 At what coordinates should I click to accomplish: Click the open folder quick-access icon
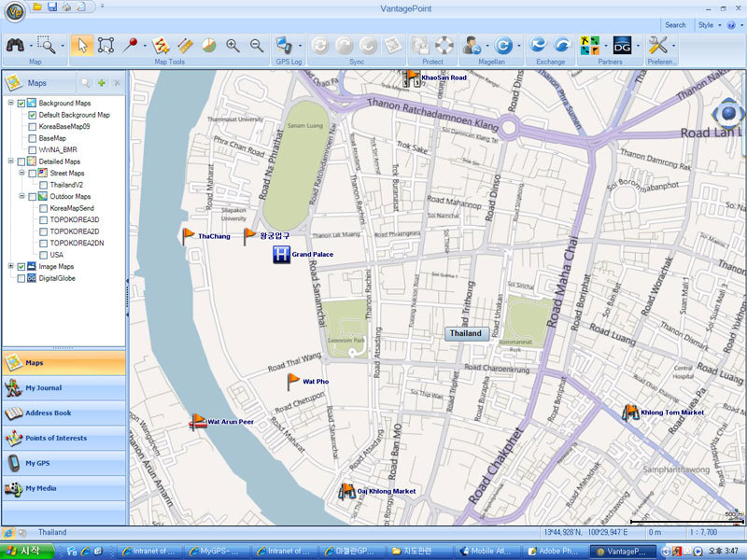pyautogui.click(x=37, y=7)
